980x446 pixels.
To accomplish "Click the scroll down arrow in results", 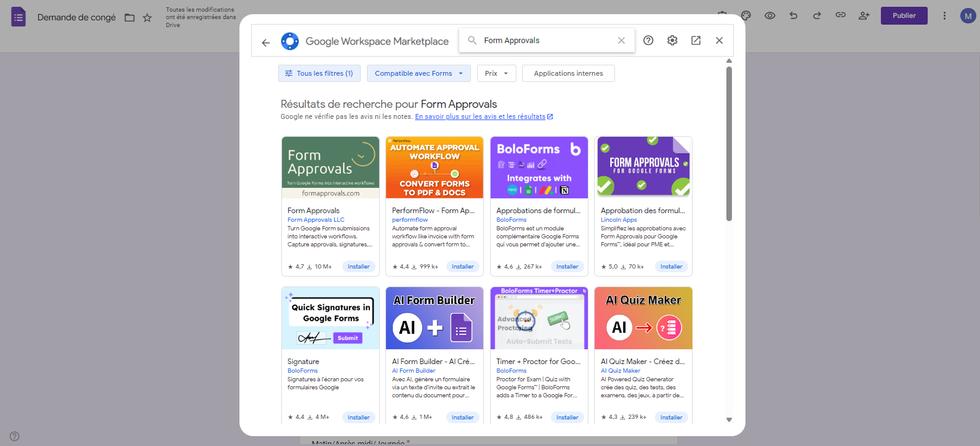I will pos(729,420).
